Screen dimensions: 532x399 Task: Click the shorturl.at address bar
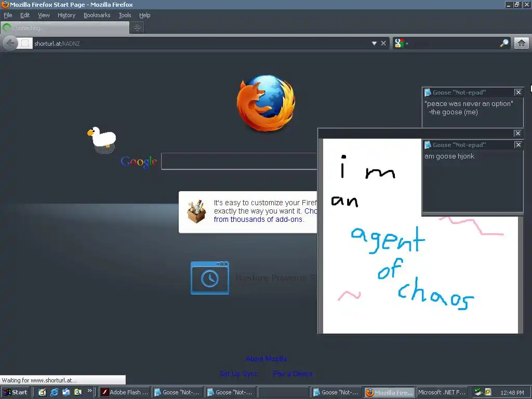(x=200, y=44)
